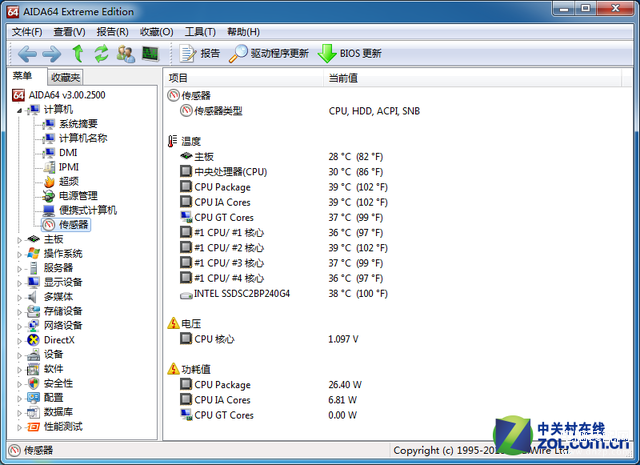Expand the 操作系统 tree node
Image resolution: width=640 pixels, height=465 pixels.
(x=19, y=254)
